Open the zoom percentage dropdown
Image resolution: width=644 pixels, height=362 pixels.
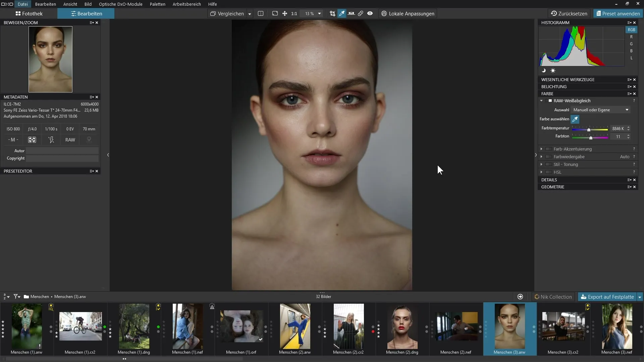coord(319,14)
